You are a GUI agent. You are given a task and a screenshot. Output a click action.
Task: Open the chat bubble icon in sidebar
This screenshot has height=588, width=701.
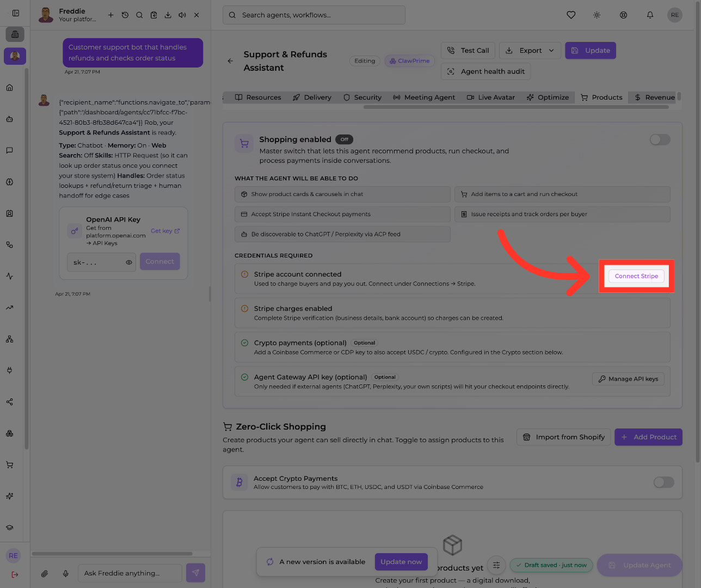coord(10,150)
